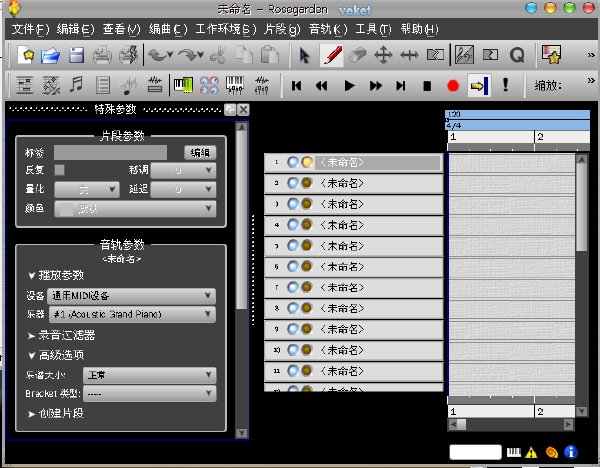This screenshot has width=600, height=468.
Task: Toggle mute LED on track 1
Action: click(293, 162)
